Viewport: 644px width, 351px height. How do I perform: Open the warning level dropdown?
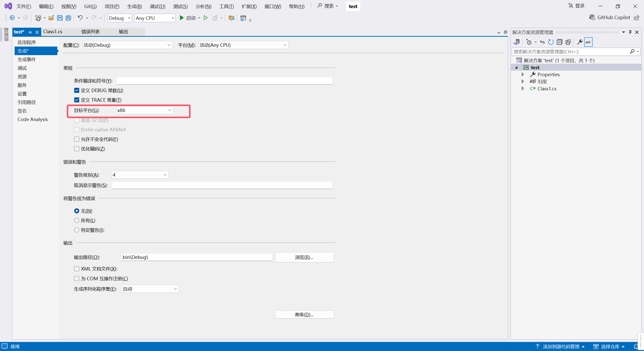click(140, 175)
